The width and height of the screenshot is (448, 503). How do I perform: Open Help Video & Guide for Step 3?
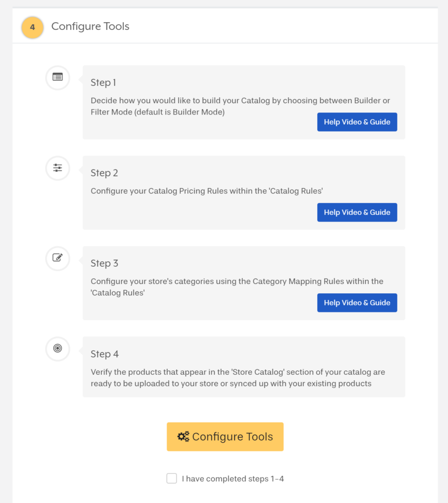[x=357, y=303]
